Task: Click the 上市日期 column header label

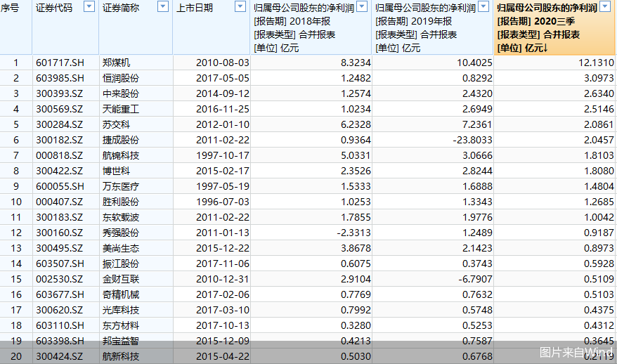Action: point(195,8)
